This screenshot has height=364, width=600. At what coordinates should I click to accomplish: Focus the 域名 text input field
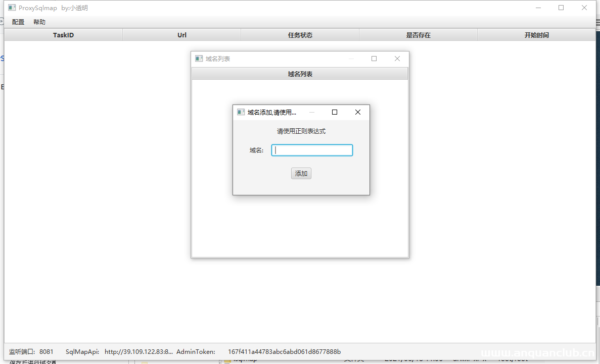(312, 150)
